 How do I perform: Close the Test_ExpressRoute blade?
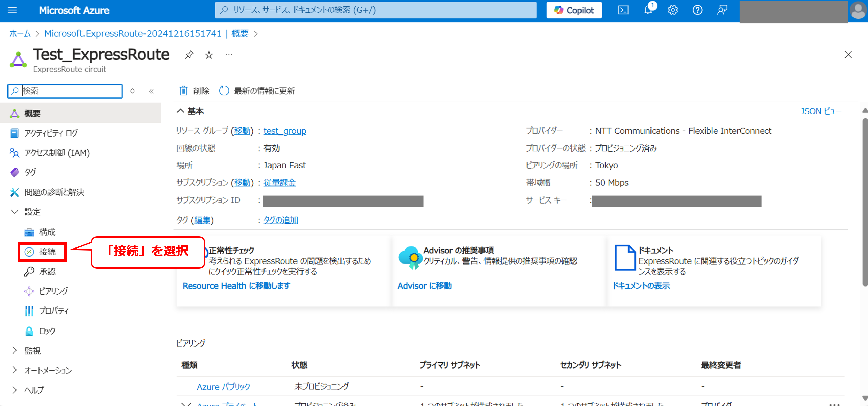click(848, 55)
